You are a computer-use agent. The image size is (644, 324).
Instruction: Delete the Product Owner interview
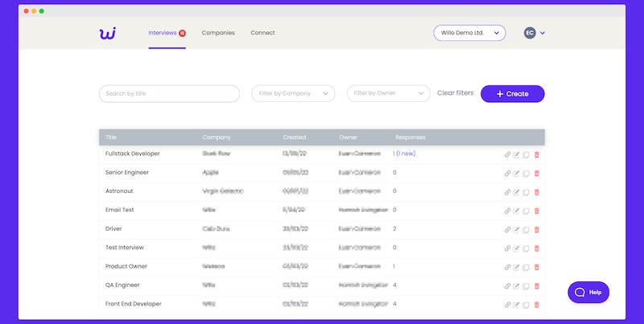[536, 268]
